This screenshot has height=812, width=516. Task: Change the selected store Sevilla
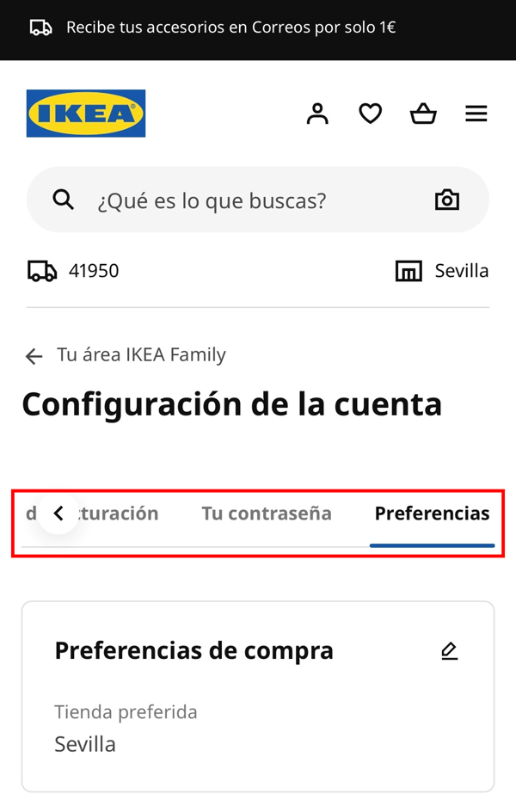[x=462, y=271]
